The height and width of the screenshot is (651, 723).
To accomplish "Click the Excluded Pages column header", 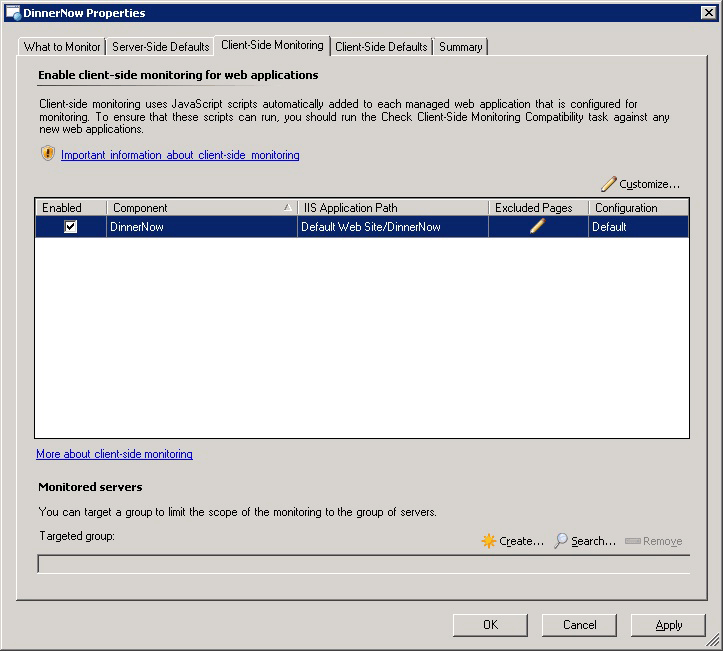I will 539,208.
